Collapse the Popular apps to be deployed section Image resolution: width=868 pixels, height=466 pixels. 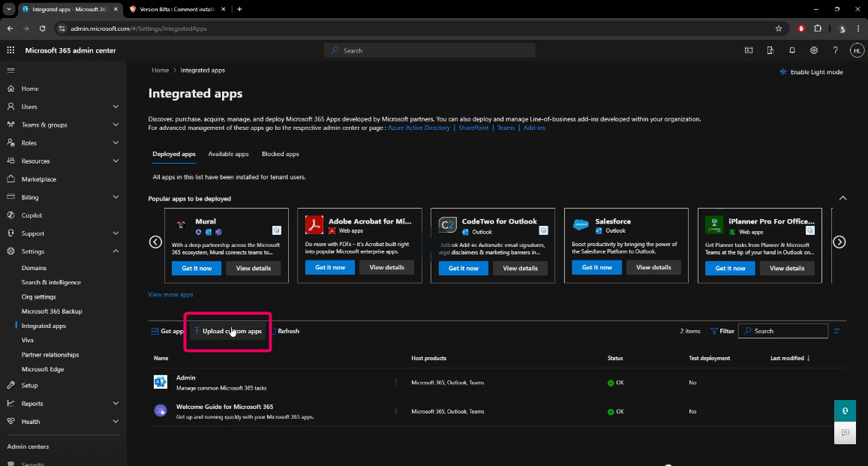tap(842, 199)
